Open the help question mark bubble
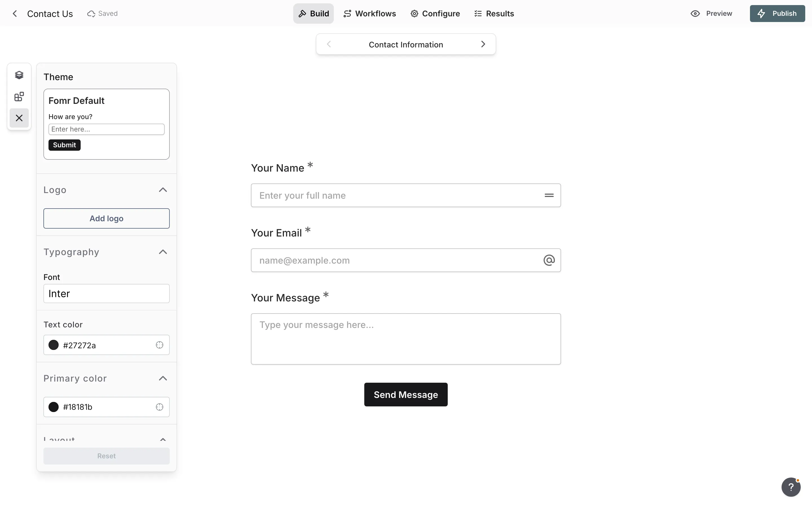 pos(791,487)
